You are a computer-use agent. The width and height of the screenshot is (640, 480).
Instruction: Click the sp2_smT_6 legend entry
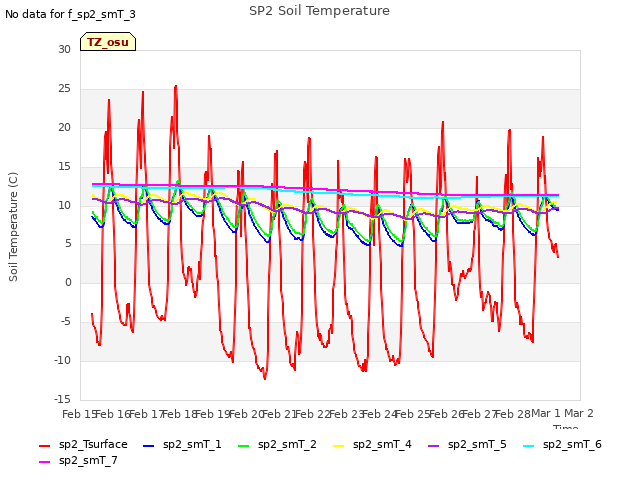point(562,444)
